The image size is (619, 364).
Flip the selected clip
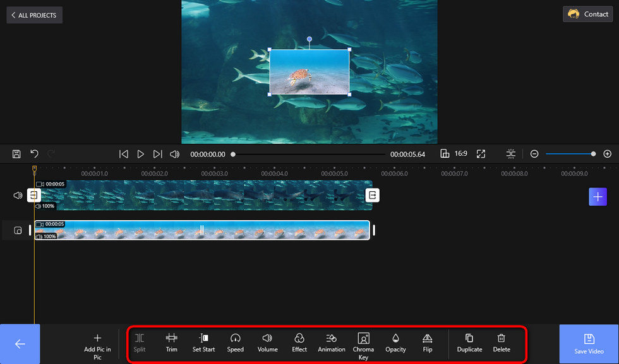428,343
